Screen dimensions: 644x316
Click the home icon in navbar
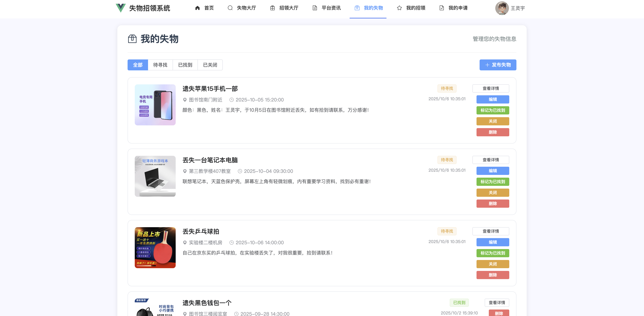197,8
